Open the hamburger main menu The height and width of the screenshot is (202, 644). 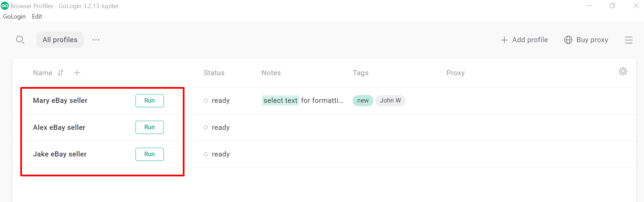628,40
